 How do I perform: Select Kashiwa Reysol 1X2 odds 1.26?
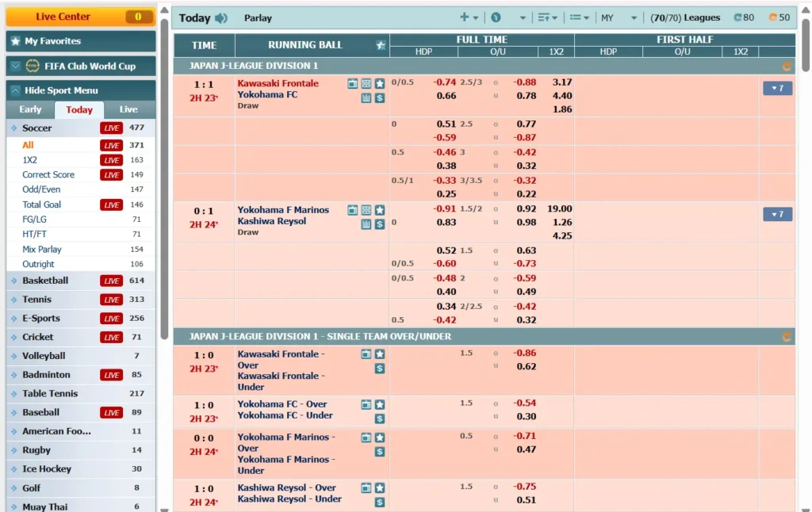[562, 223]
